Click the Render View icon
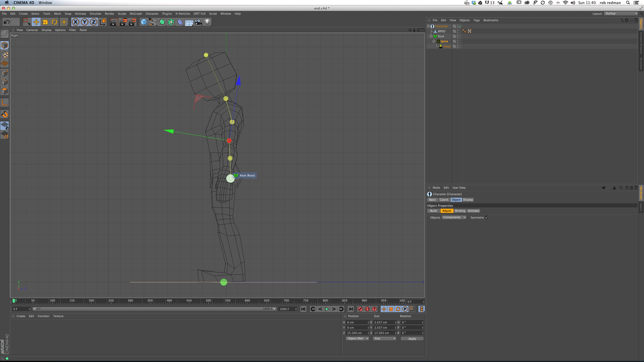This screenshot has height=362, width=644. point(114,21)
